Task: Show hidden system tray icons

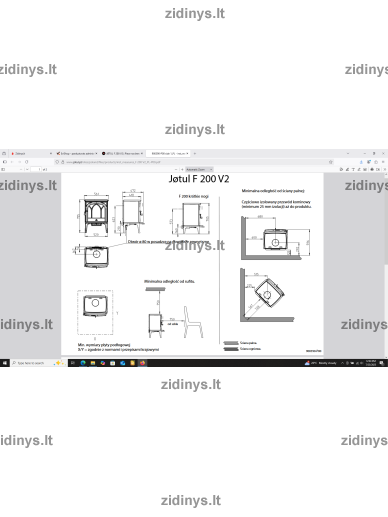Action: click(342, 363)
